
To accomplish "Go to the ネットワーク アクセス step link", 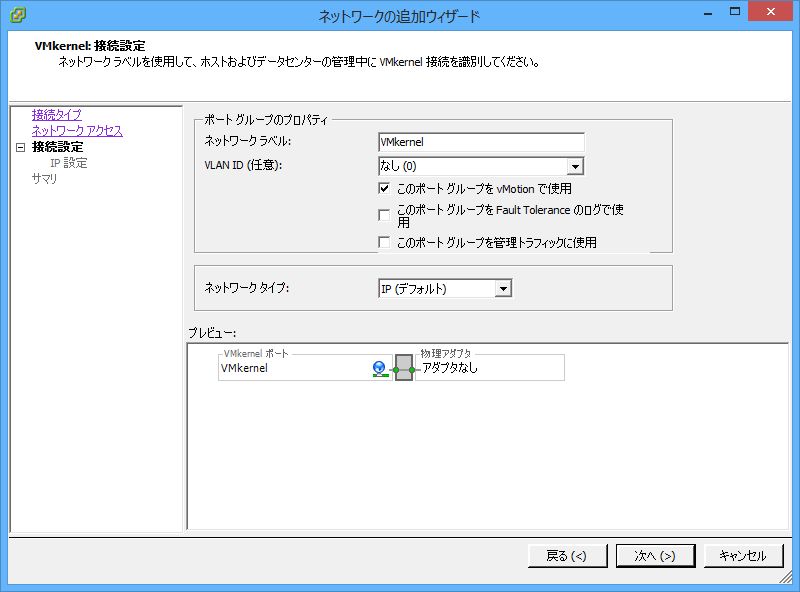I will [x=77, y=131].
